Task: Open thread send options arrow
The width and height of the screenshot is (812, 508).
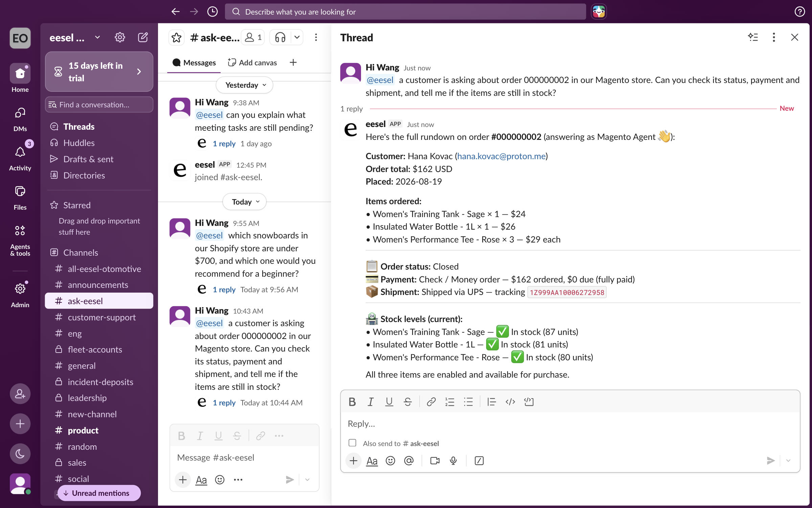Action: point(788,461)
